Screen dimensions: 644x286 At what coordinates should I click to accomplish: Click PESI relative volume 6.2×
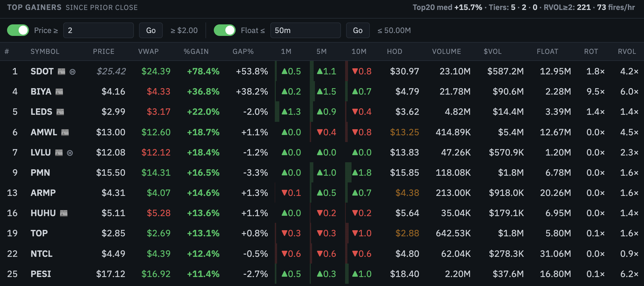click(x=629, y=274)
